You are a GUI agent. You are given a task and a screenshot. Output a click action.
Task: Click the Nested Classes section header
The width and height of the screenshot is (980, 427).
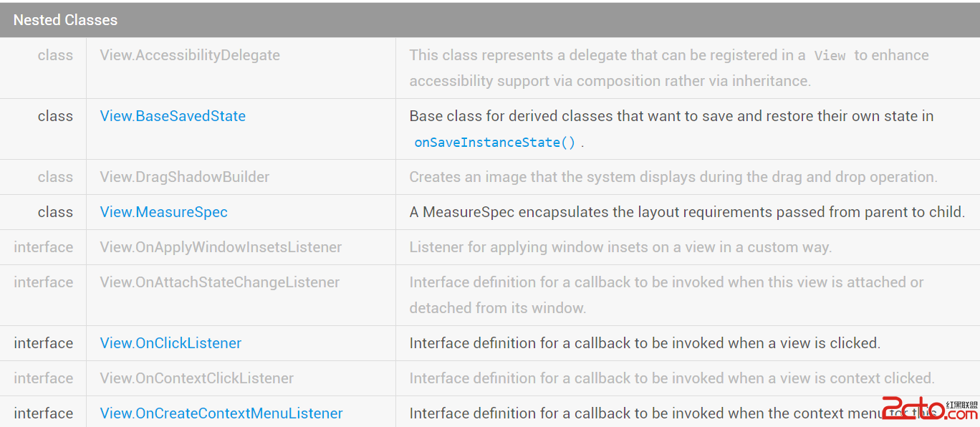(65, 20)
